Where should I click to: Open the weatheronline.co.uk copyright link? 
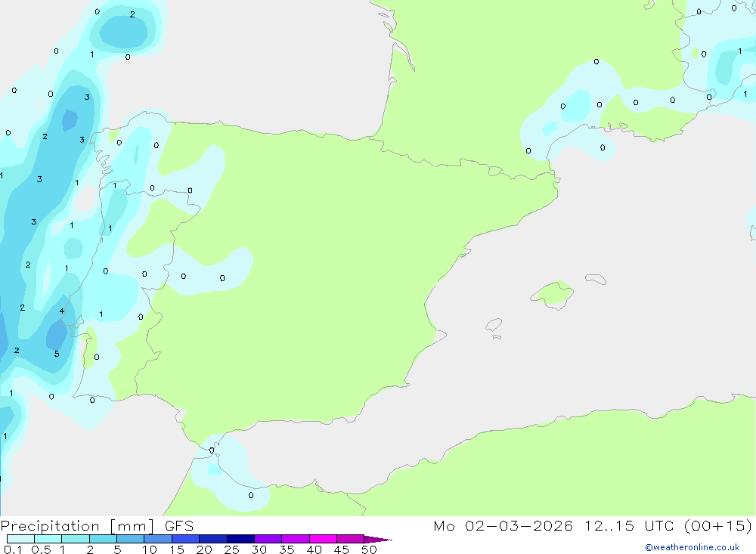pyautogui.click(x=692, y=547)
